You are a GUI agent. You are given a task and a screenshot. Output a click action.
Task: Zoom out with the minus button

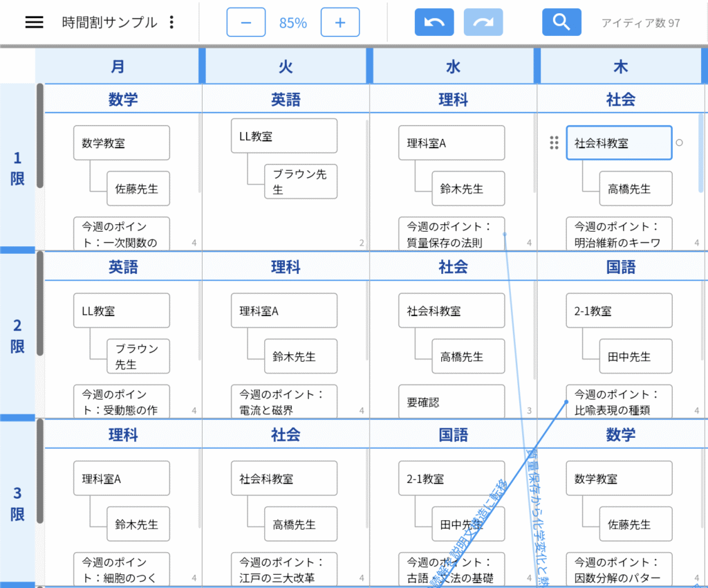click(245, 22)
